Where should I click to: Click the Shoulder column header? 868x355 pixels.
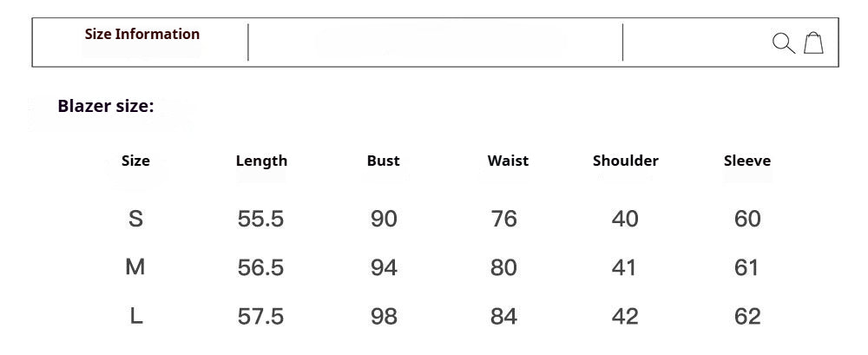click(626, 161)
